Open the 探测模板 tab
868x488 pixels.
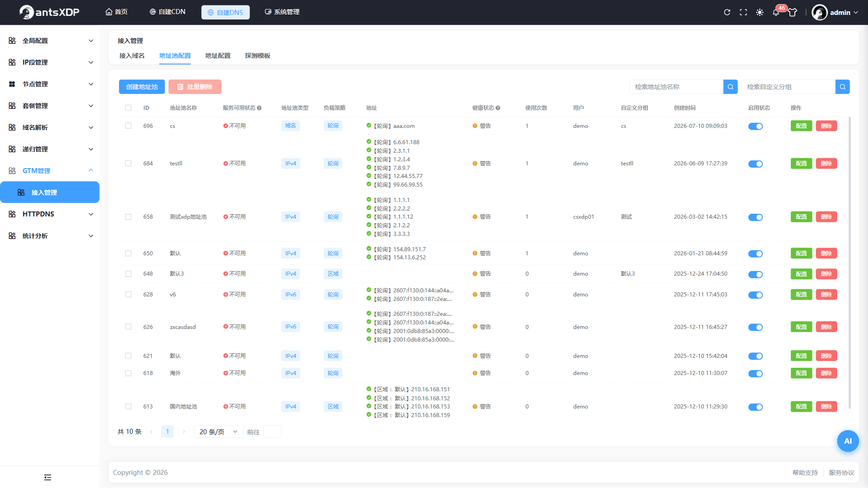coord(258,56)
